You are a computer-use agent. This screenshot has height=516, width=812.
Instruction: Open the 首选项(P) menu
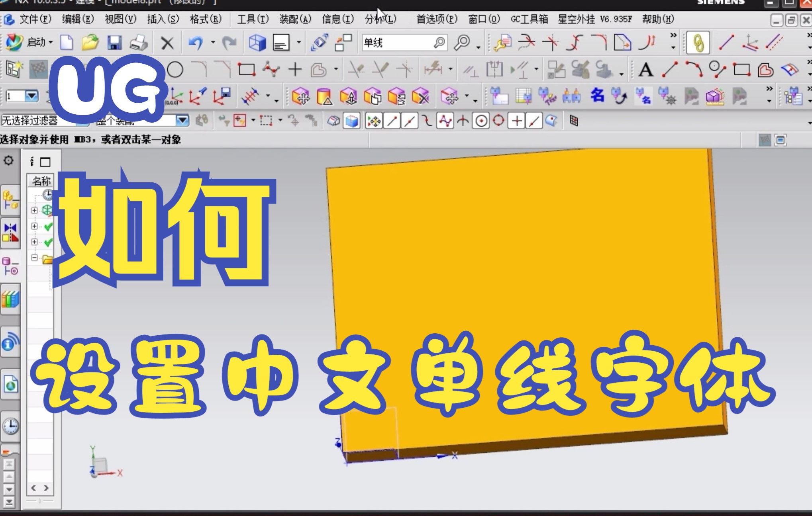point(437,19)
